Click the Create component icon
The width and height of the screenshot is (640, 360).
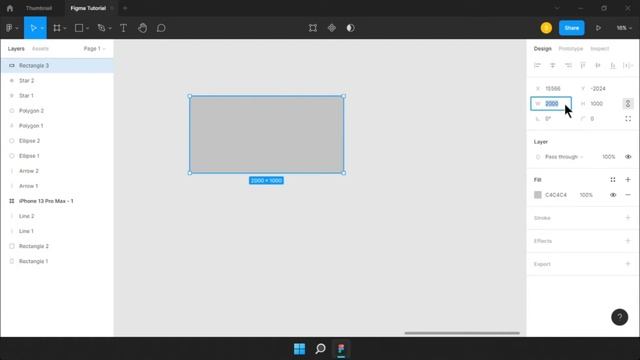click(331, 28)
